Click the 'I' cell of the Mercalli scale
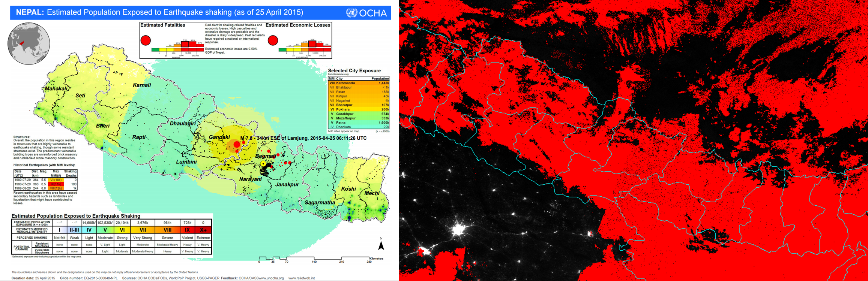Viewport: 868px width, 281px height. coord(60,230)
